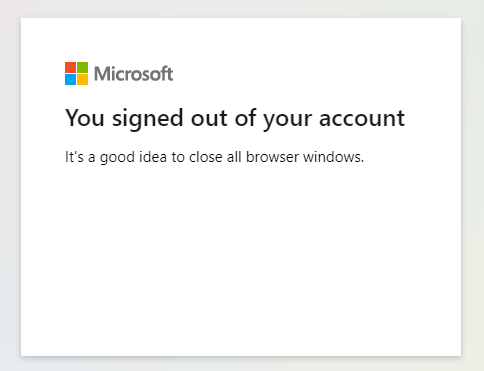The image size is (484, 371).
Task: Click the blue square of Microsoft logo
Action: pos(70,79)
